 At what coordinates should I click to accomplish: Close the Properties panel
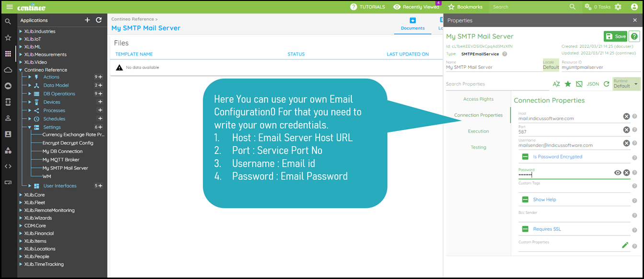tap(635, 21)
